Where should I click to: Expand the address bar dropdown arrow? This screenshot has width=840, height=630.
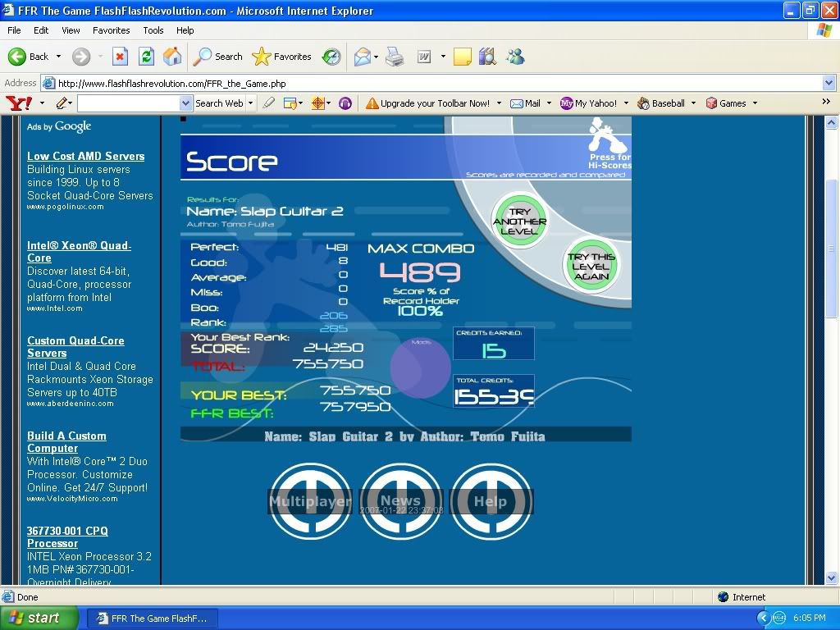(828, 83)
